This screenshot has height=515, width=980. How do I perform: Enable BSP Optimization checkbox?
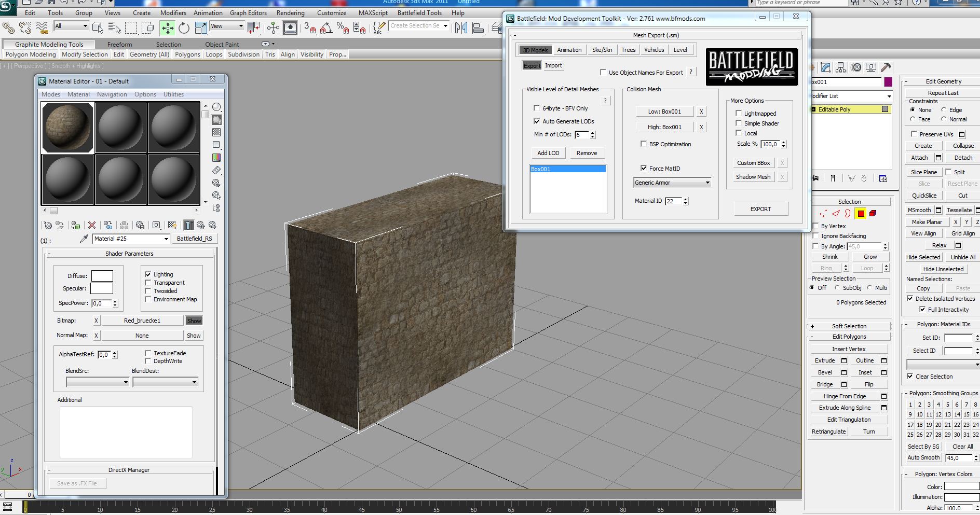[643, 144]
